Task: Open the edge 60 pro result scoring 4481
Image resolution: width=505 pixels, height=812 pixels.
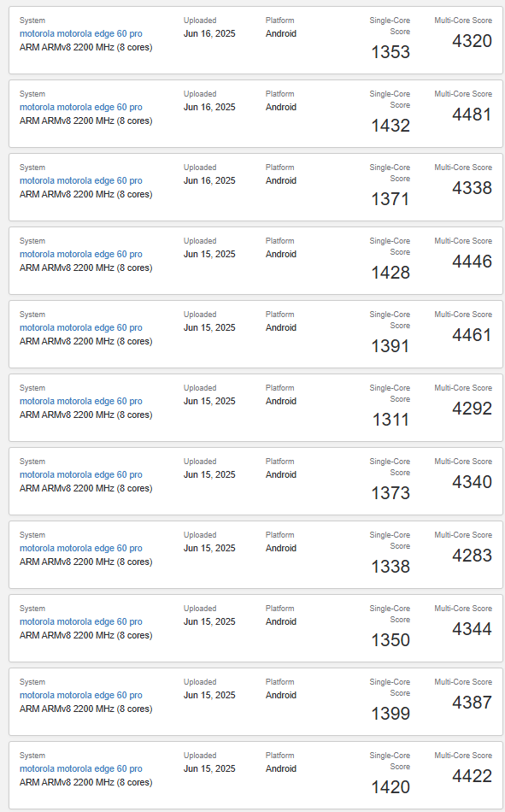Action: point(81,107)
